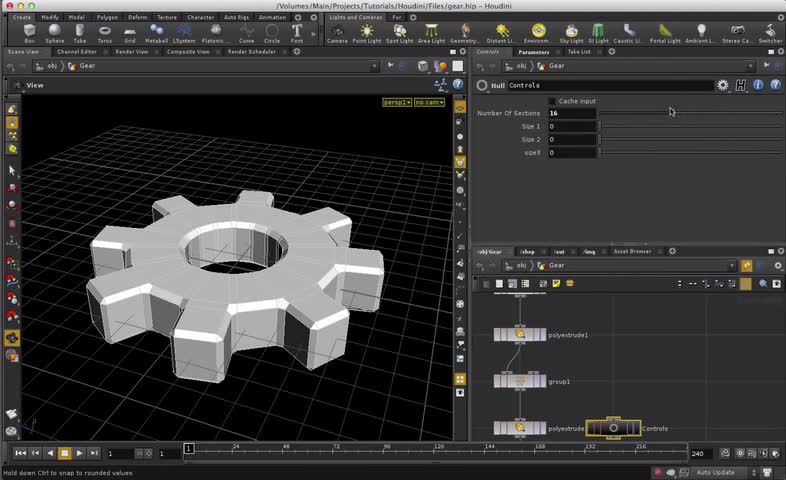This screenshot has width=786, height=480.
Task: Open the persp1 viewport dropdown
Action: tap(397, 102)
